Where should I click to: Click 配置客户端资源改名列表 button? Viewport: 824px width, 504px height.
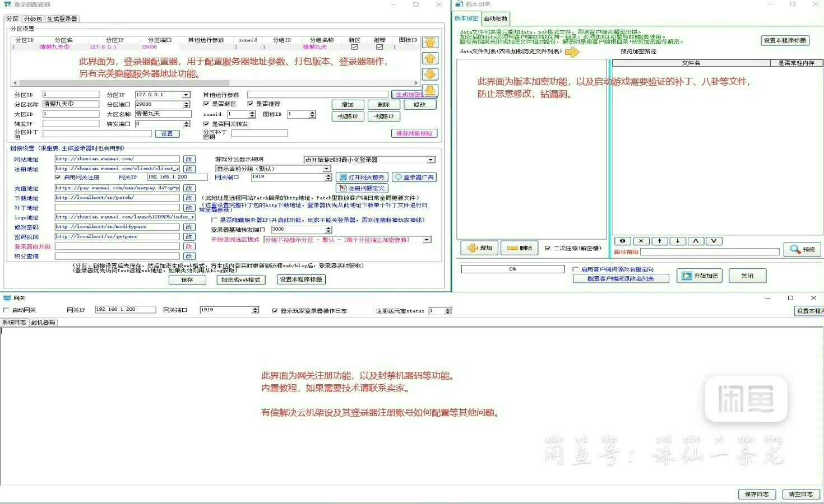click(x=621, y=278)
